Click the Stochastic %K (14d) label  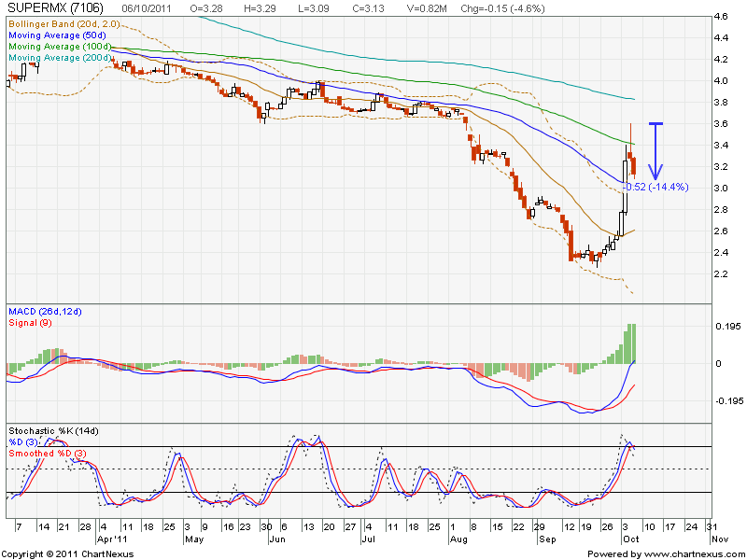[x=53, y=431]
